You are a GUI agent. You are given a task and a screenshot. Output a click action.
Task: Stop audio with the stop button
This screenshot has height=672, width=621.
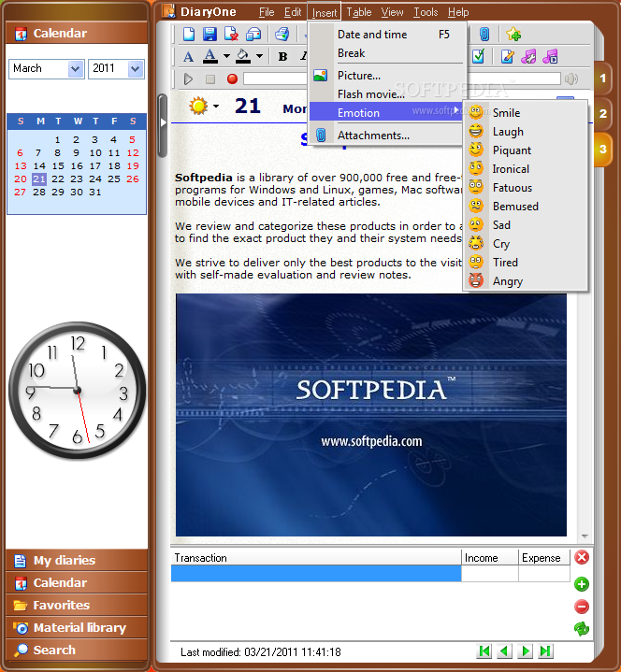click(210, 79)
